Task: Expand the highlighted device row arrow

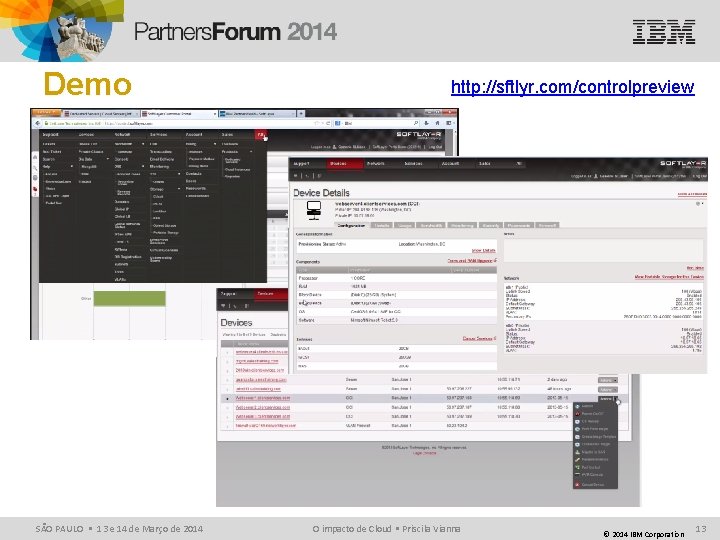Action: click(227, 399)
